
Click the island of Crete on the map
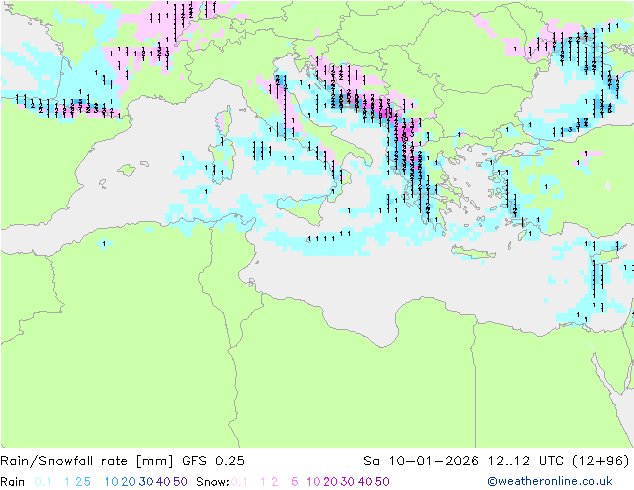tap(473, 253)
